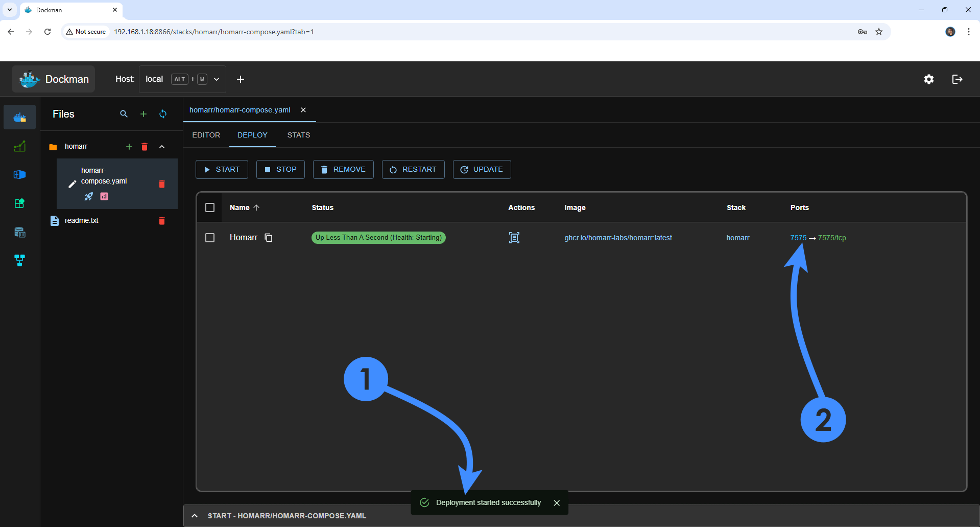Open the Docker whale sidebar icon
This screenshot has height=527, width=980.
coord(20,118)
